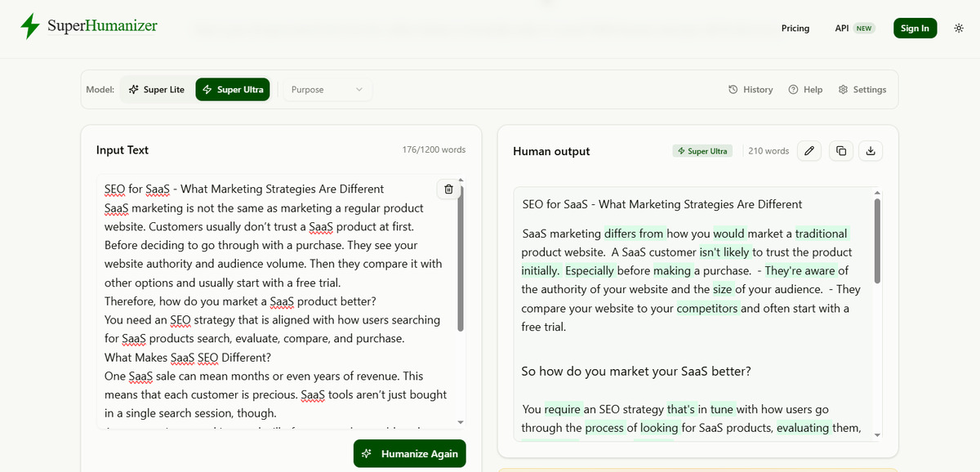Click the heading "So how do you market your SaaS better?"

pos(636,372)
